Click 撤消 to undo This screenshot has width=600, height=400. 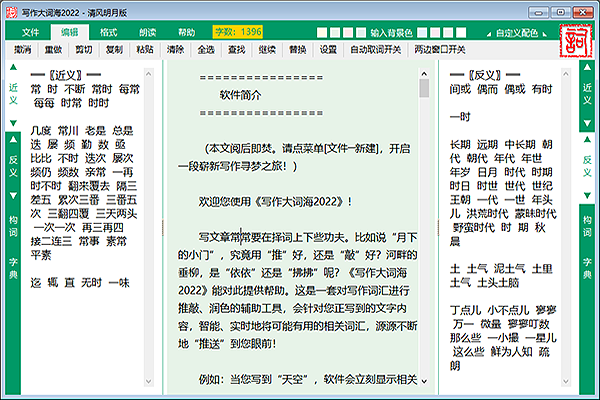click(23, 49)
